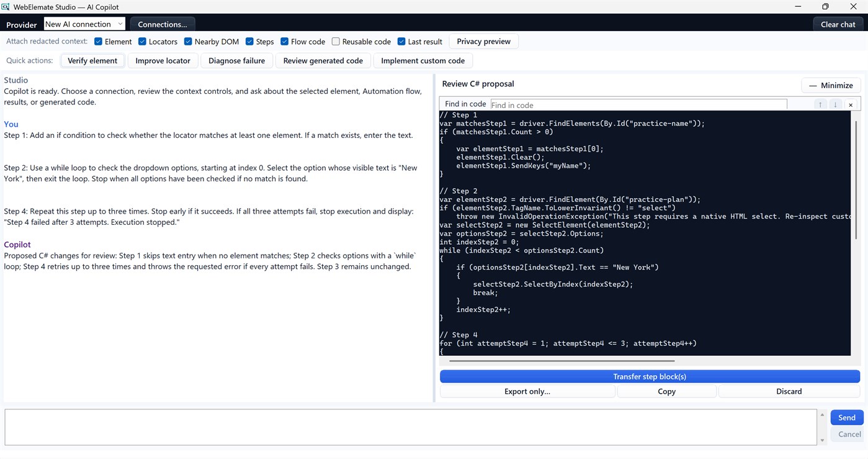Send the chat message
Viewport: 868px width, 459px height.
846,417
